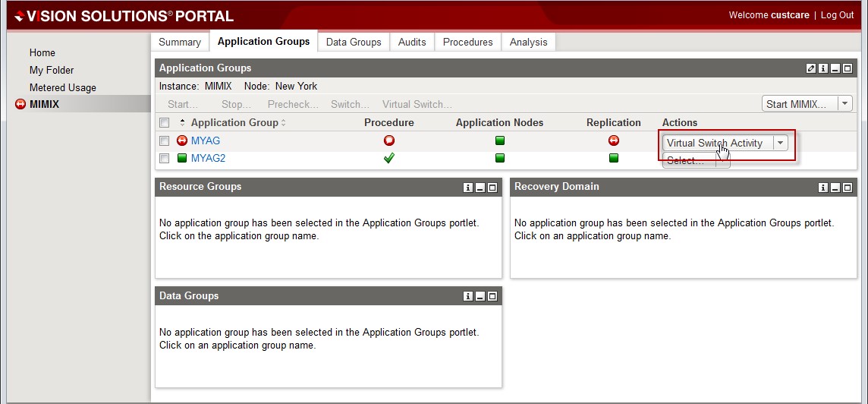Viewport: 868px width, 404px height.
Task: Click the edit icon in Application Groups header
Action: [x=811, y=68]
